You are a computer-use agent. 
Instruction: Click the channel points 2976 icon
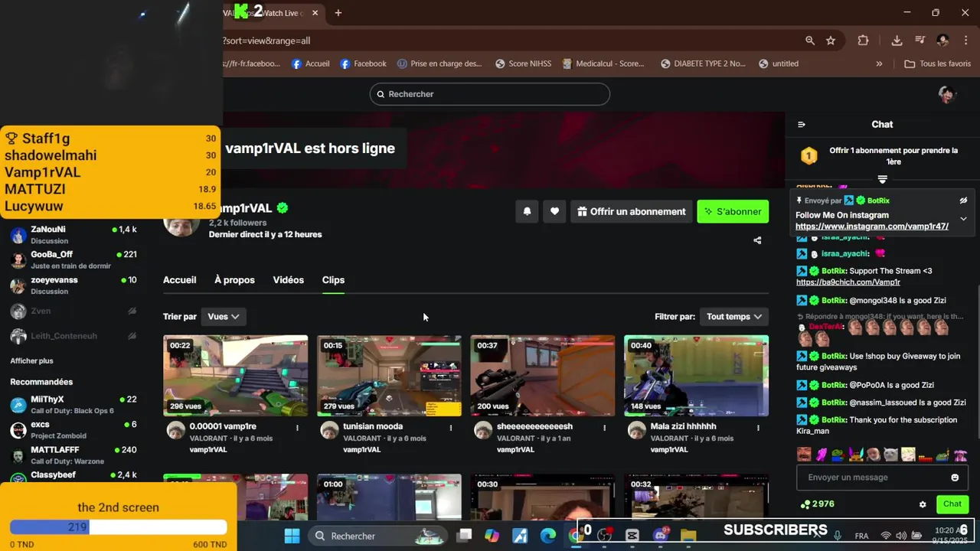click(x=805, y=504)
